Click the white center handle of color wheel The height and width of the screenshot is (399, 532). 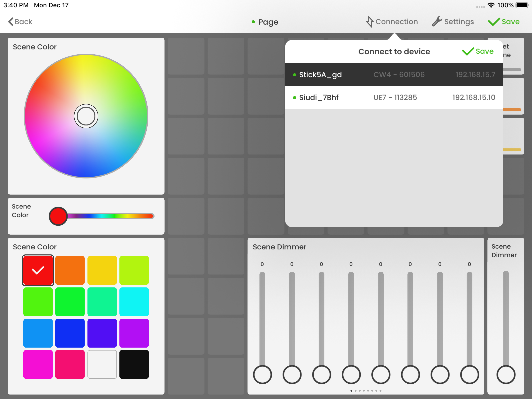(86, 116)
